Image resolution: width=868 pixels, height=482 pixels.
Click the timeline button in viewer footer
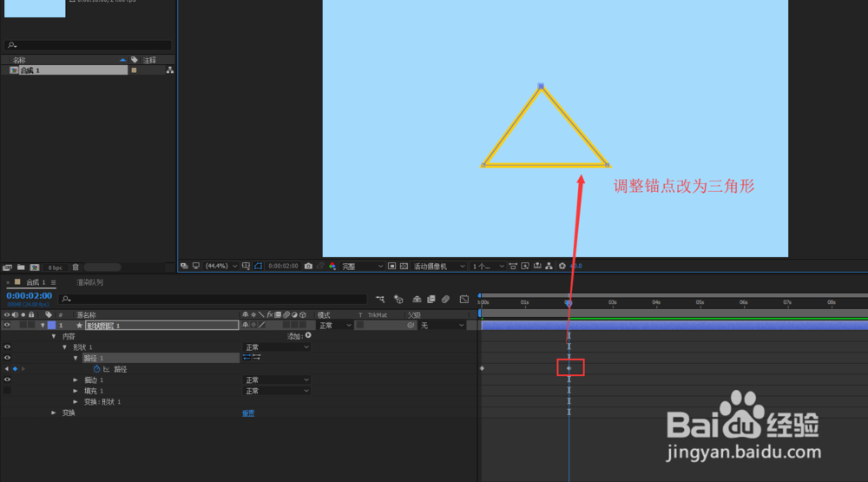pos(537,267)
